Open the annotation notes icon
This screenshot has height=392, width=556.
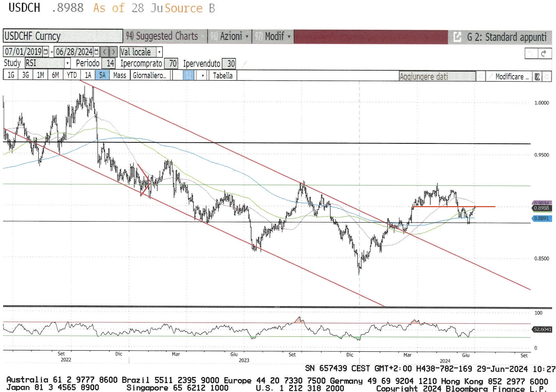click(x=537, y=76)
